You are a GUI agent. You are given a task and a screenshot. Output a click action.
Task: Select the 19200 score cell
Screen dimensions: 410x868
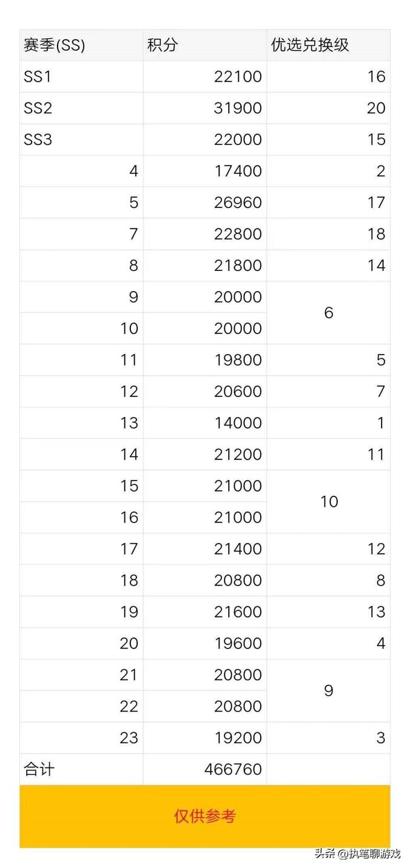238,738
